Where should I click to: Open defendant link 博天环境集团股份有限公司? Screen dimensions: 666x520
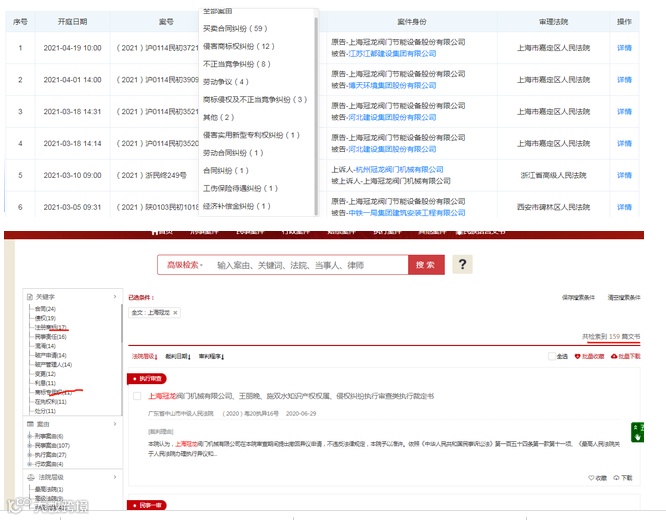tap(392, 85)
